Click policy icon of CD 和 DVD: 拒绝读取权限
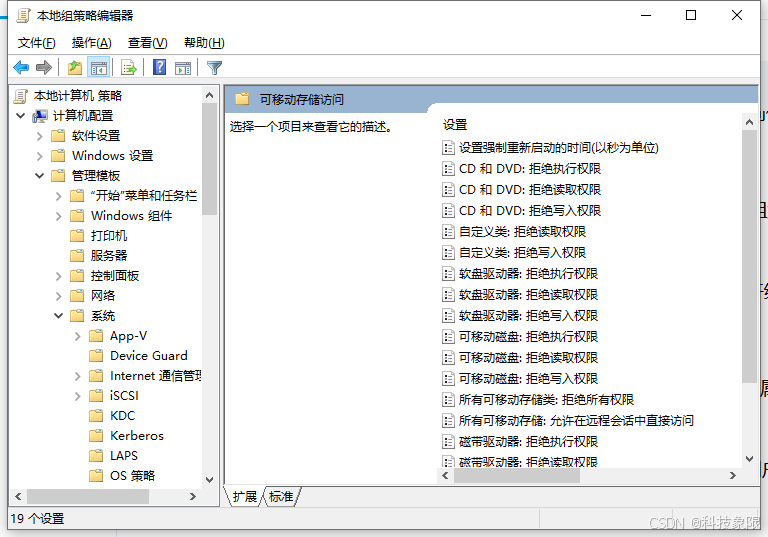This screenshot has height=537, width=768. coord(448,190)
